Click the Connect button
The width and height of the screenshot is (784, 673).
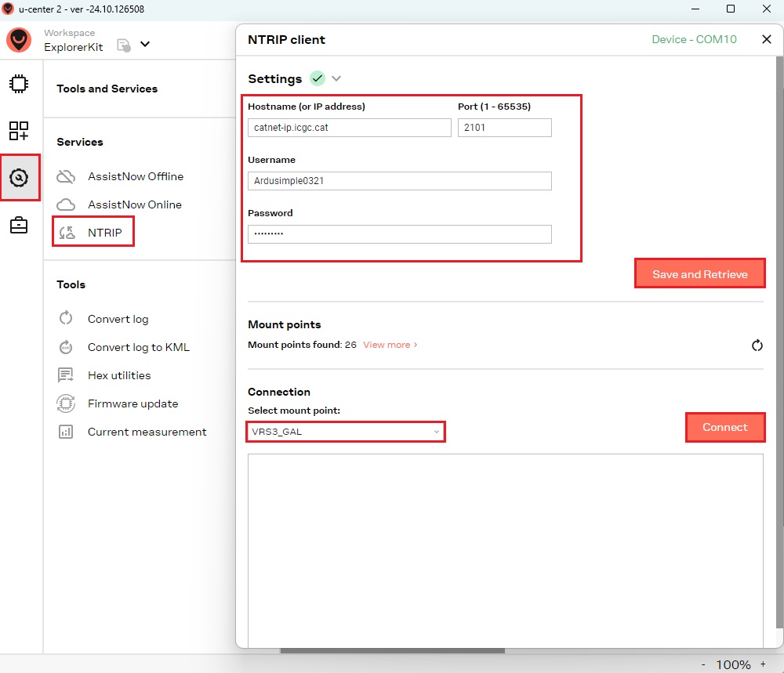pos(724,427)
